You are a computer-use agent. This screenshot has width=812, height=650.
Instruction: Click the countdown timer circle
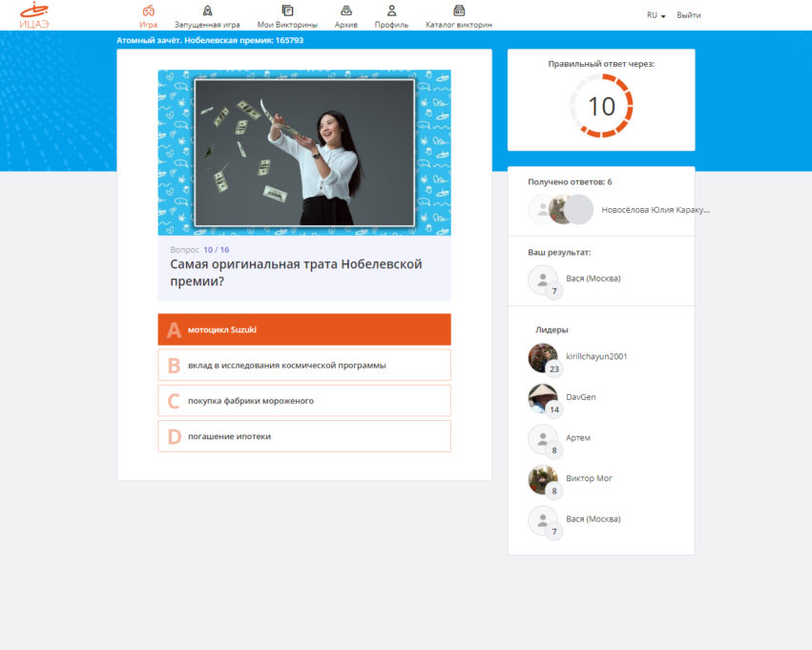click(x=601, y=106)
